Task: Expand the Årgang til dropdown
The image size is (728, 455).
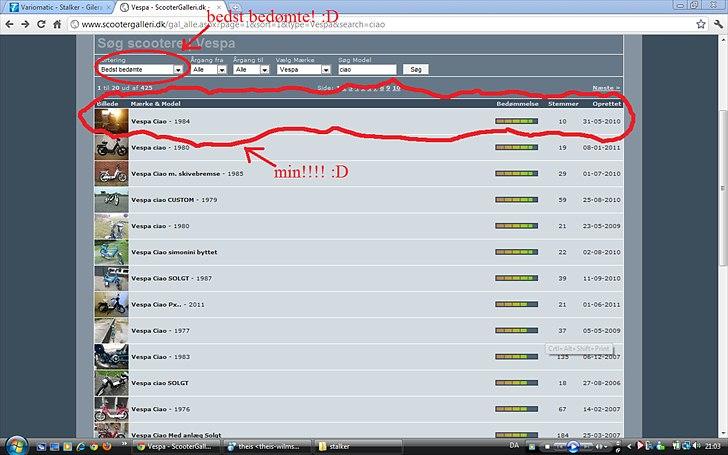Action: 250,70
